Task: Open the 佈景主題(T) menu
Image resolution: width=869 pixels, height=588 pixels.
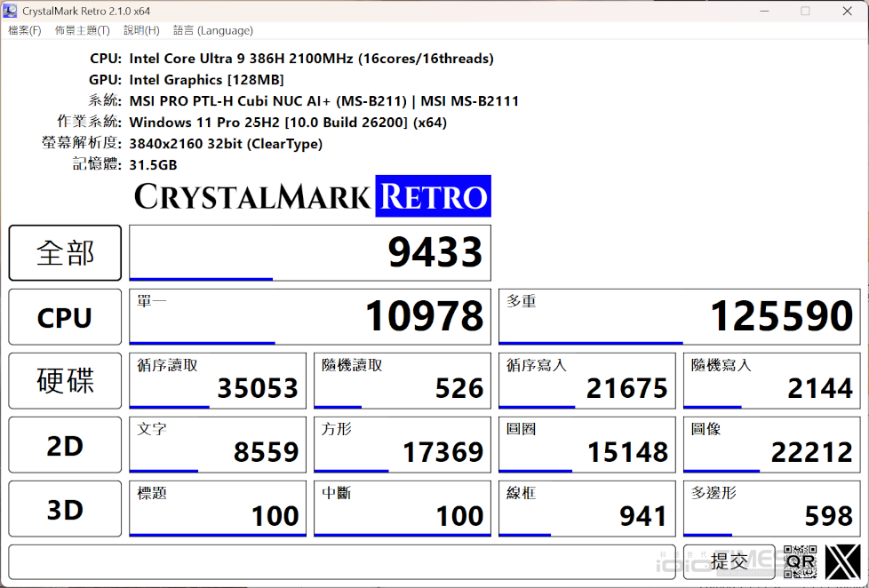Action: (82, 30)
